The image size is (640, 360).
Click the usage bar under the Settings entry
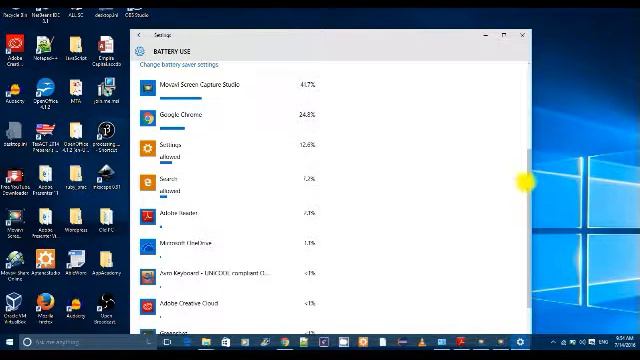coord(166,162)
